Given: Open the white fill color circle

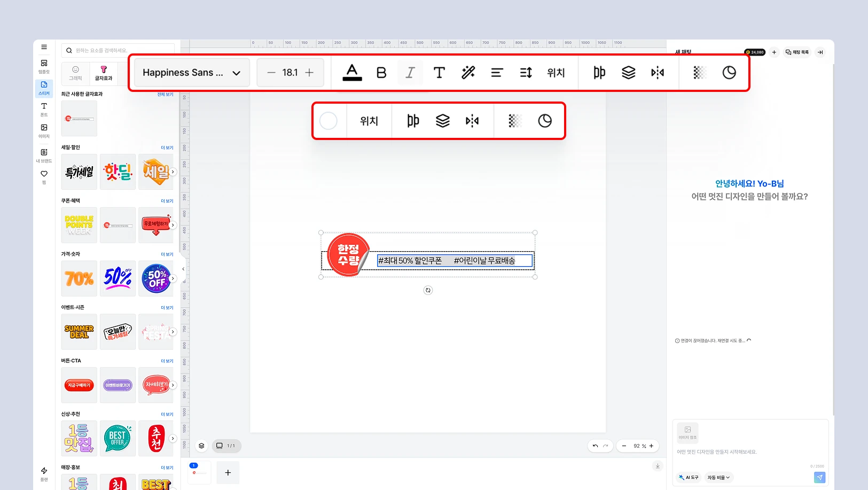Looking at the screenshot, I should pos(329,121).
